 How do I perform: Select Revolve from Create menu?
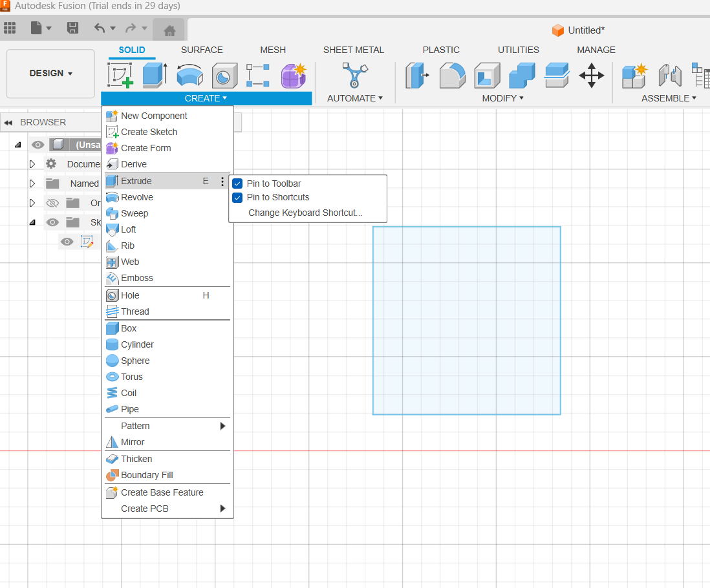coord(167,197)
